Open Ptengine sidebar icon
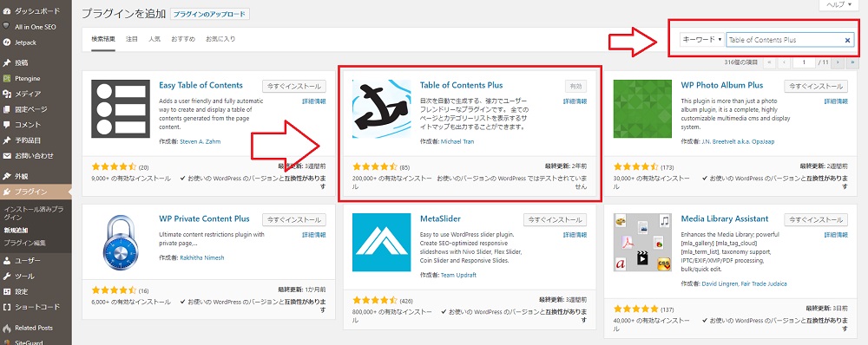868x345 pixels. [7, 78]
